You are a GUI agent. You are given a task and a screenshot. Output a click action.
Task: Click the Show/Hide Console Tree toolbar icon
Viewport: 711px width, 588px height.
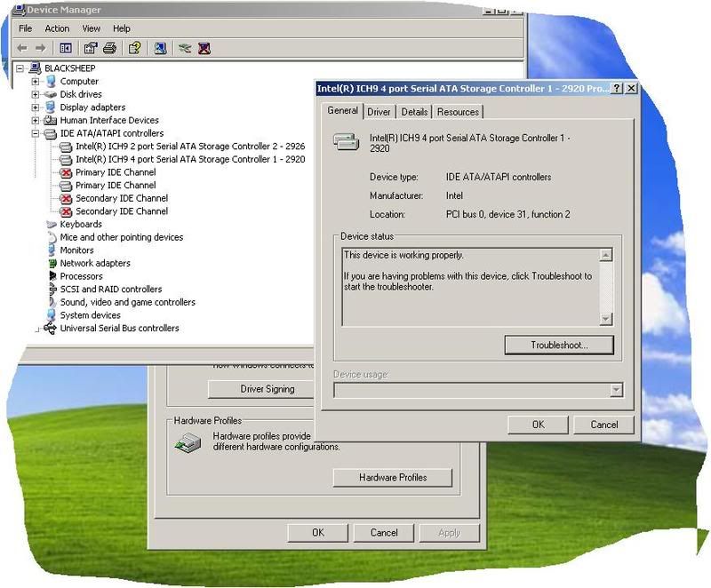coord(65,48)
